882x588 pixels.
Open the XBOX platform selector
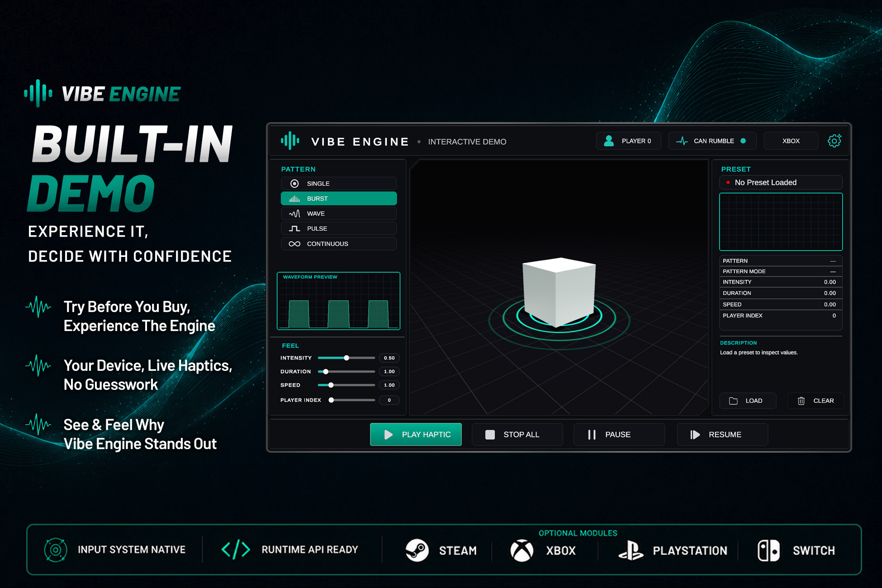click(791, 141)
